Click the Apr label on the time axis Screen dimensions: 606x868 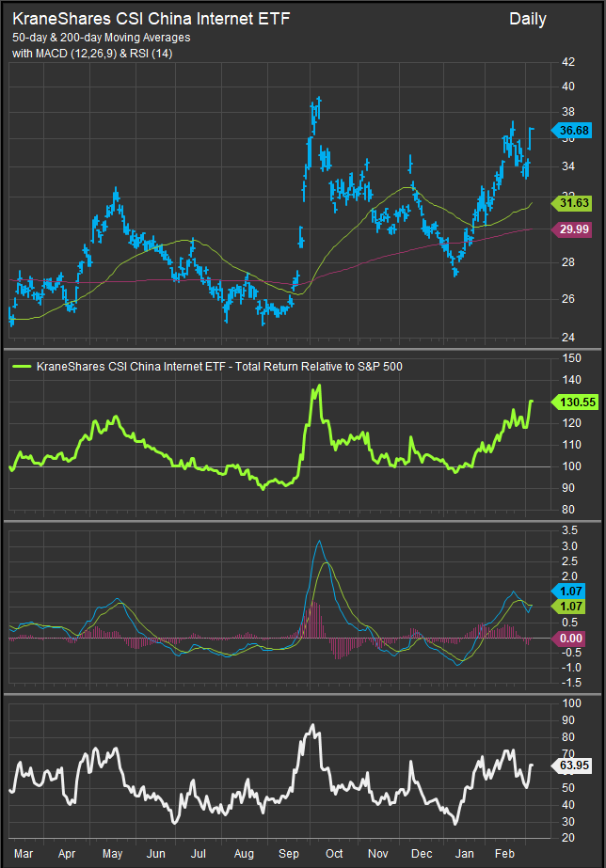point(67,854)
